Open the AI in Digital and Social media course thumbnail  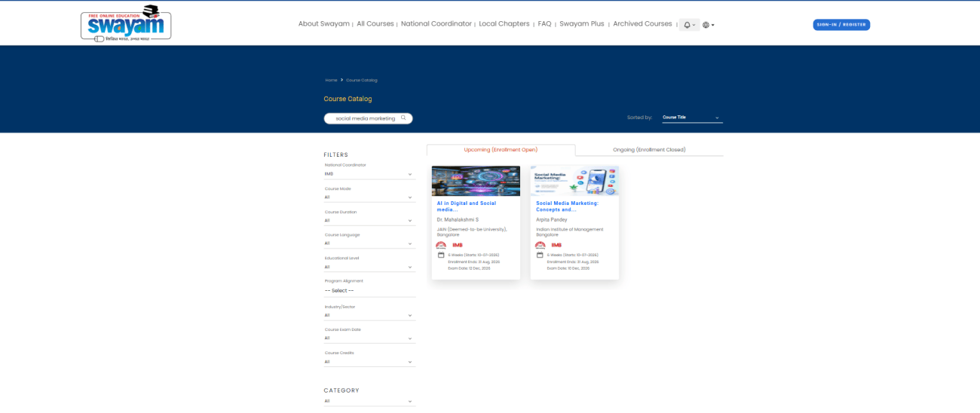click(476, 181)
